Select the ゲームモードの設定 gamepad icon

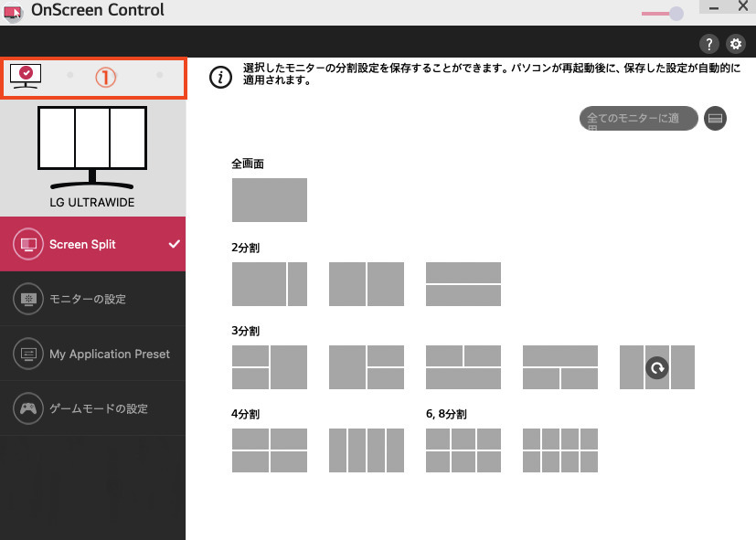click(x=27, y=408)
